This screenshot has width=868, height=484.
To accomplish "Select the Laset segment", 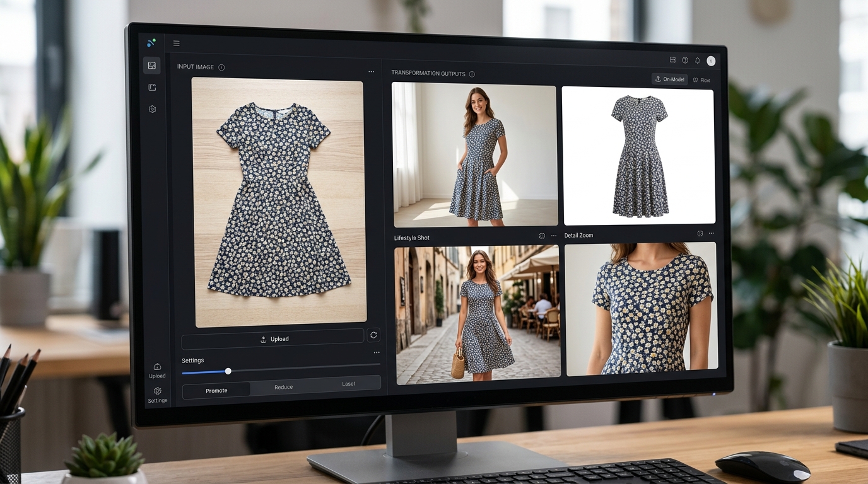I will 349,384.
